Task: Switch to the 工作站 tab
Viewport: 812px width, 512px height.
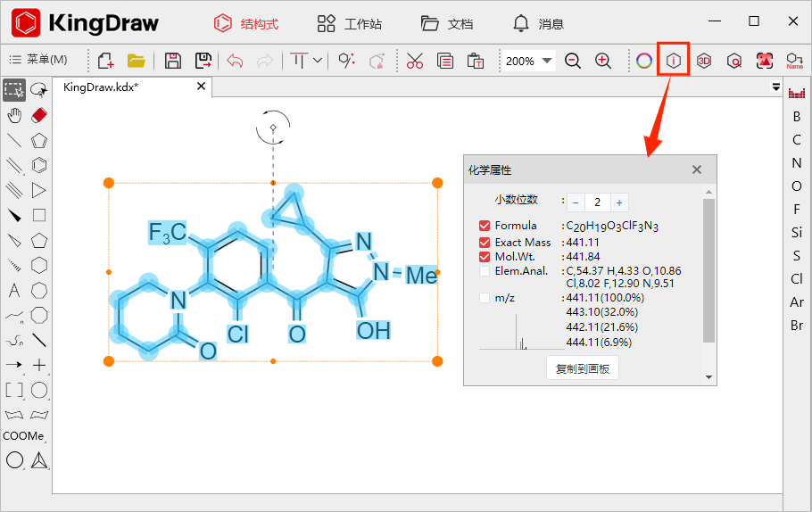Action: click(350, 23)
